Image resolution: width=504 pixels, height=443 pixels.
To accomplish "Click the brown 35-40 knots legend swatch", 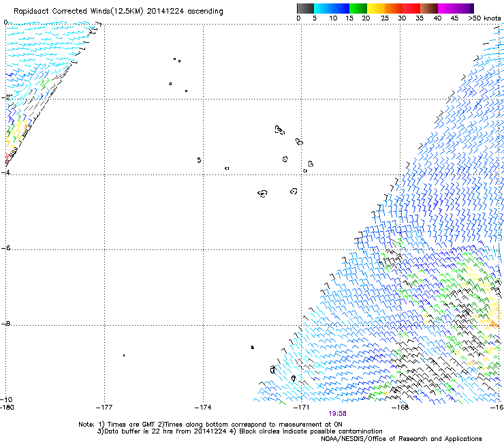I will point(429,8).
